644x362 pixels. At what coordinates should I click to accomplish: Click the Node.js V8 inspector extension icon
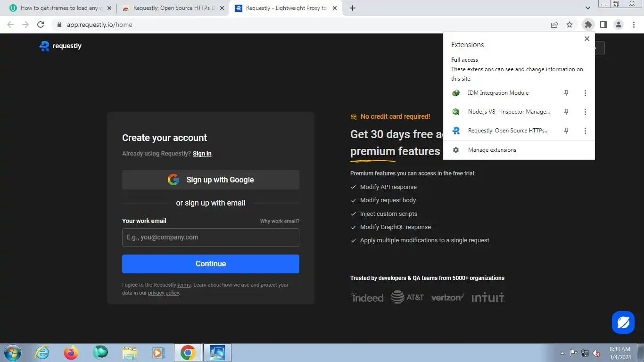pos(456,112)
